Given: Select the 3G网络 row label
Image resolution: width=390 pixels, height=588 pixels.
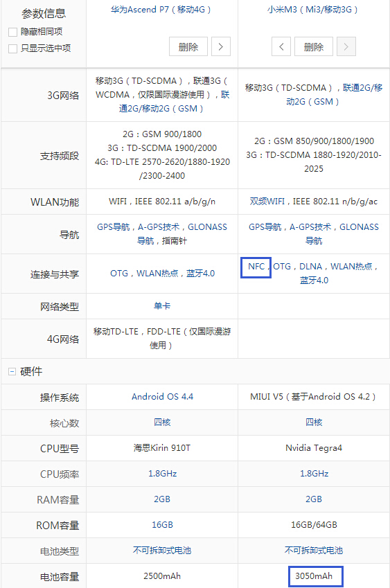Looking at the screenshot, I should 63,96.
